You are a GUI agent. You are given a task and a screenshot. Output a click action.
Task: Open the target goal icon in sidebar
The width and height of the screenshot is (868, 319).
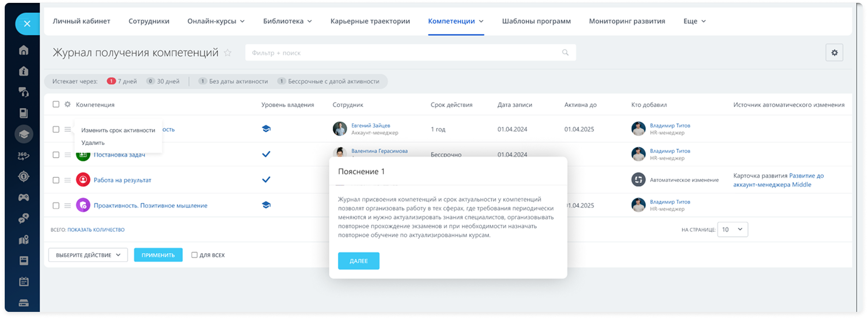pos(24,176)
